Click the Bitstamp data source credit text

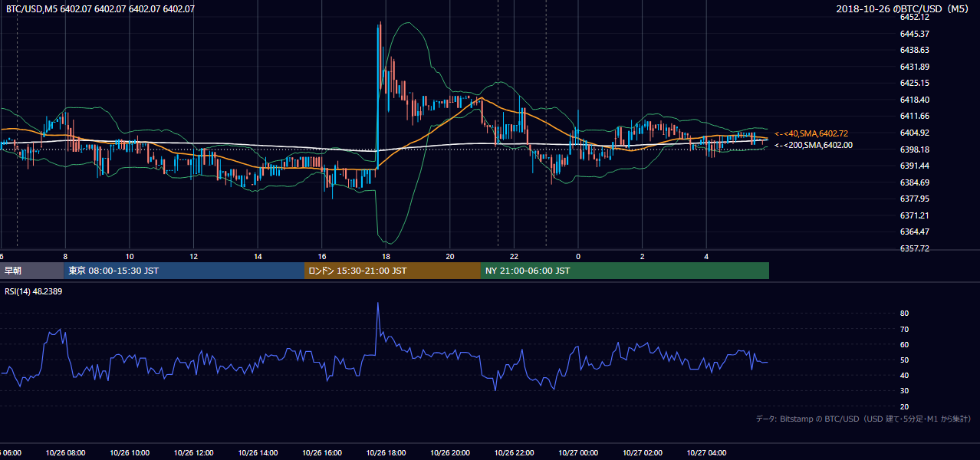863,419
